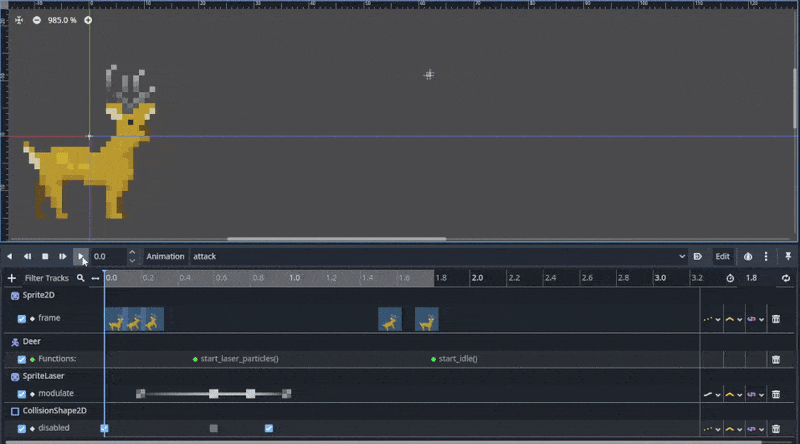Open loop wrap mode dropdown for disabled track
800x444 pixels.
[x=756, y=429]
